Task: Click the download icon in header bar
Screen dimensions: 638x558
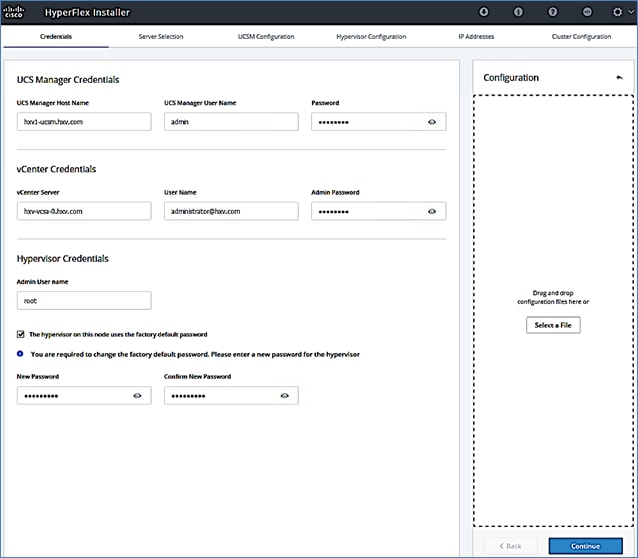Action: pos(483,12)
